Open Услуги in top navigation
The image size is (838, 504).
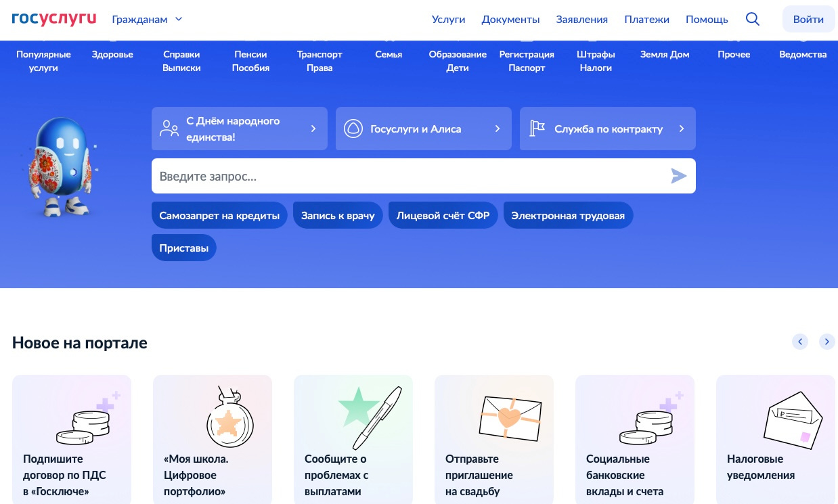(x=448, y=19)
